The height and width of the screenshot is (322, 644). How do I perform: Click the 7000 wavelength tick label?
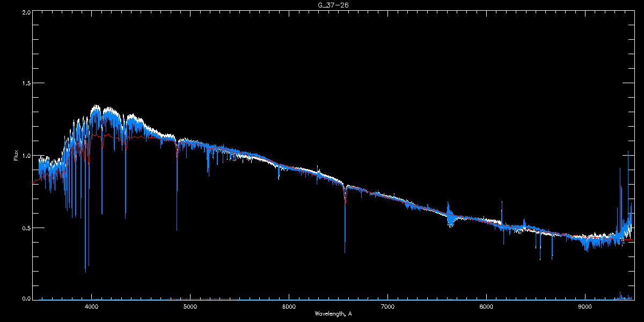[x=387, y=306]
